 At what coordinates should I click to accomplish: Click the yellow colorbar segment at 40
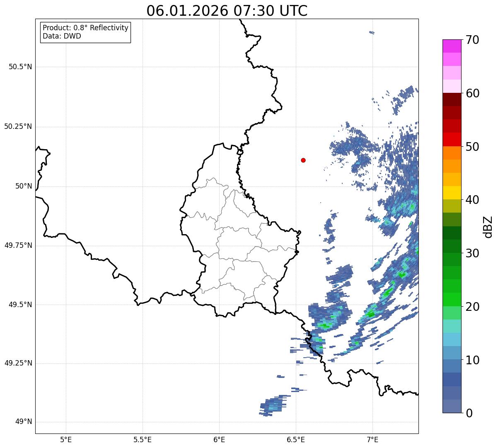pyautogui.click(x=452, y=193)
